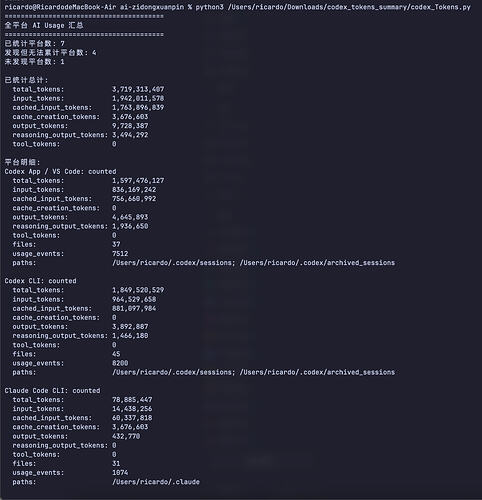Click the Codex App / VS Code: counted header
The image size is (482, 500).
click(x=60, y=171)
